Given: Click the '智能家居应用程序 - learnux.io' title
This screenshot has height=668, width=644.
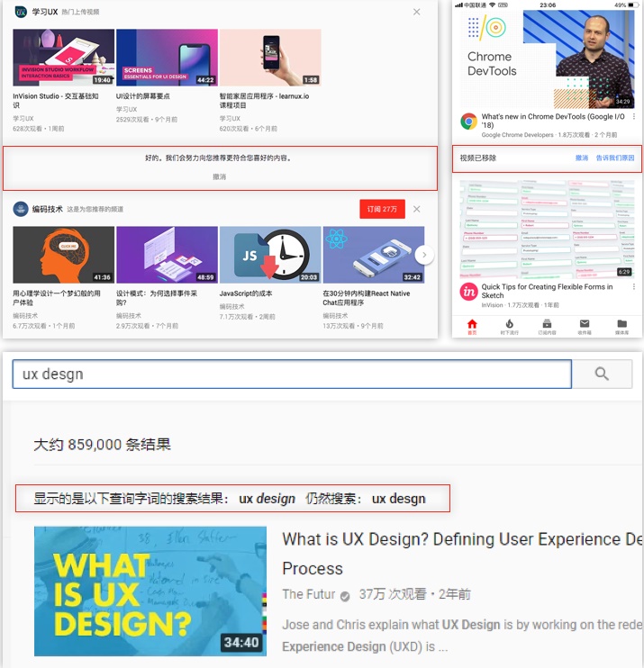Looking at the screenshot, I should [264, 101].
